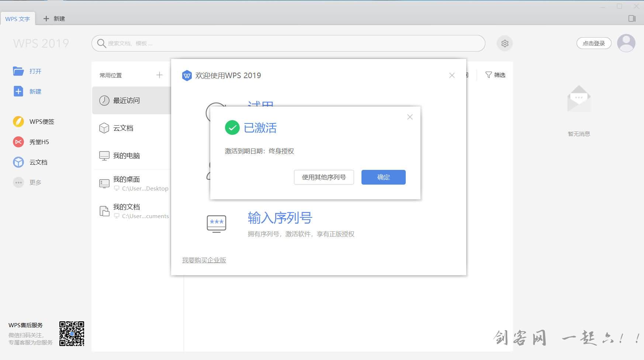
Task: Click 激活到期日期: 终身授权 text
Action: 259,151
